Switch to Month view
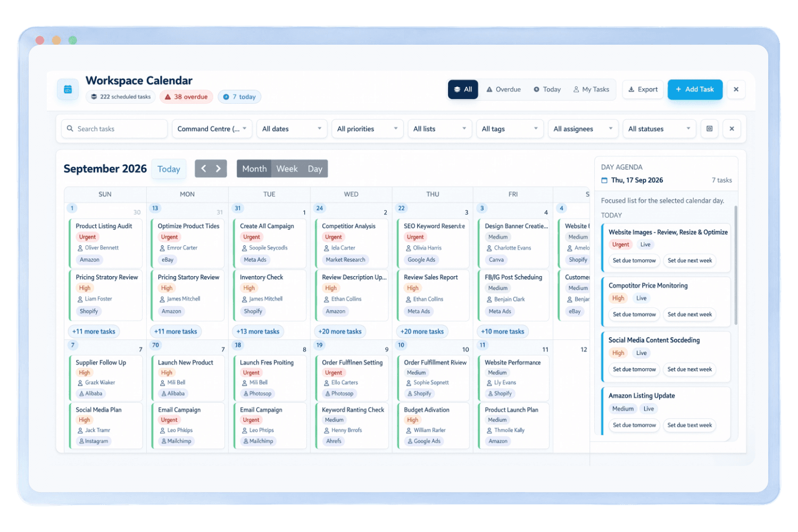The height and width of the screenshot is (532, 798). 254,169
